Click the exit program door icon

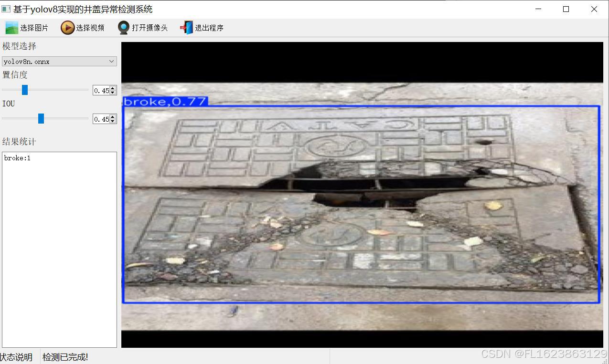186,28
